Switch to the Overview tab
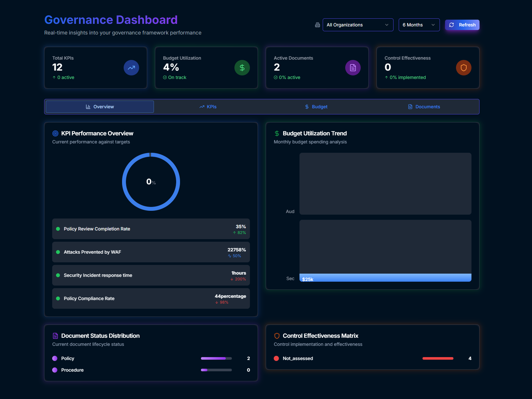 (100, 107)
